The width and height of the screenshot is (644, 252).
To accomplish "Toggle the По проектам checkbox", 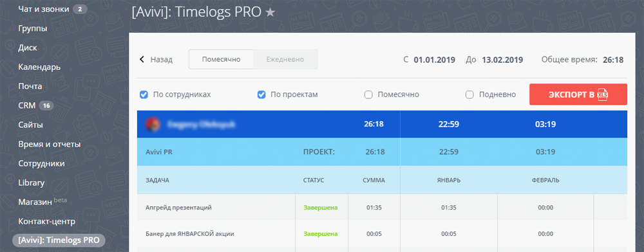I will click(x=261, y=94).
